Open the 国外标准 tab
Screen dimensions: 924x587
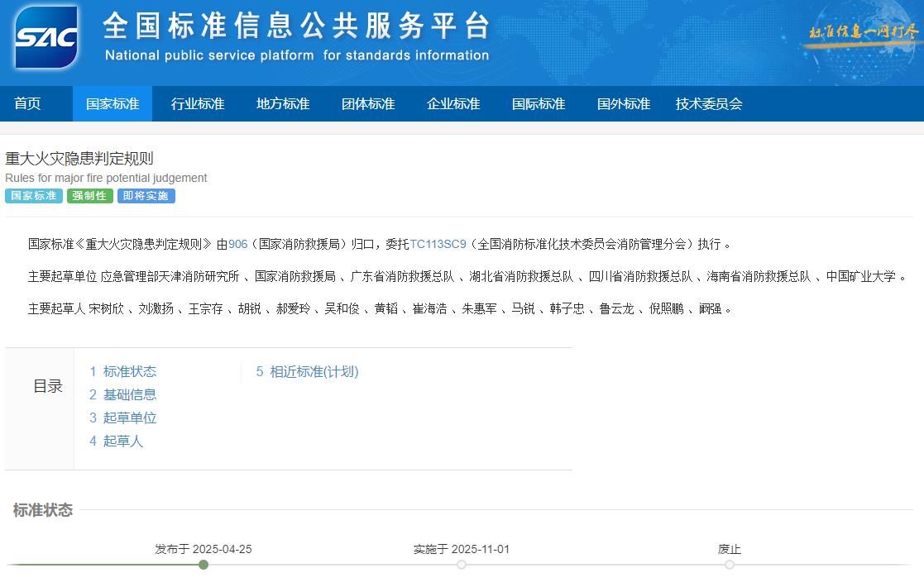pos(624,103)
